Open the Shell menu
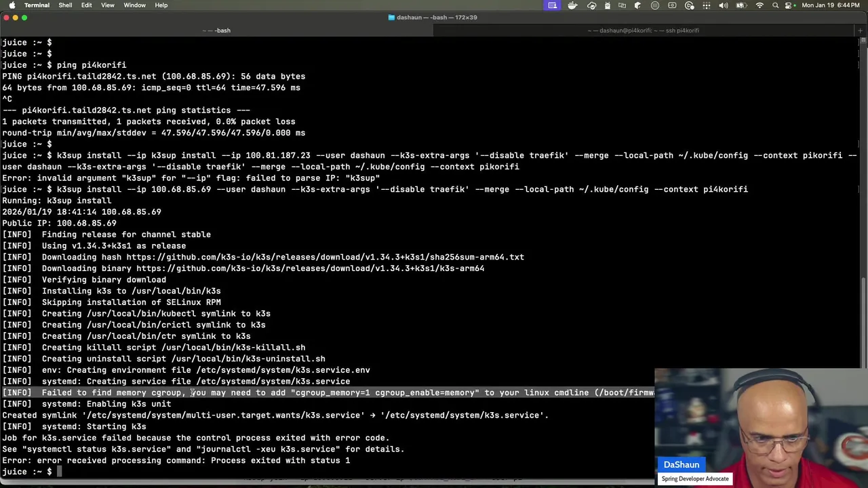The image size is (868, 488). 65,5
